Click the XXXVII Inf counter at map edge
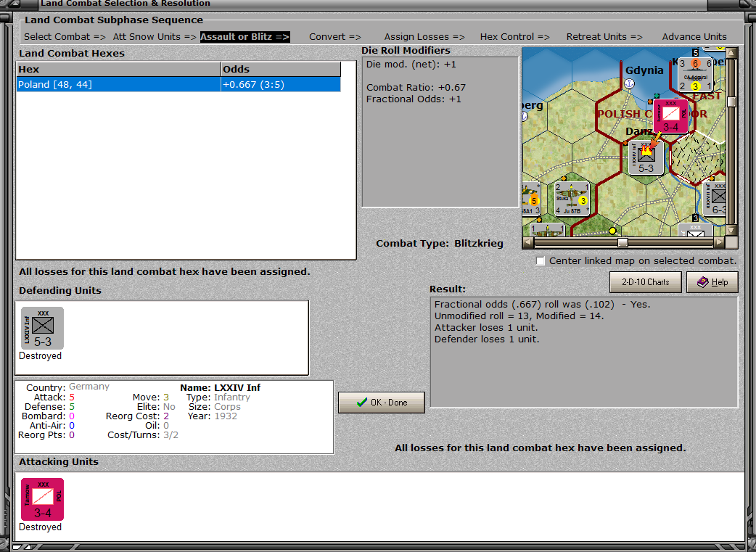The height and width of the screenshot is (552, 756). (x=716, y=199)
